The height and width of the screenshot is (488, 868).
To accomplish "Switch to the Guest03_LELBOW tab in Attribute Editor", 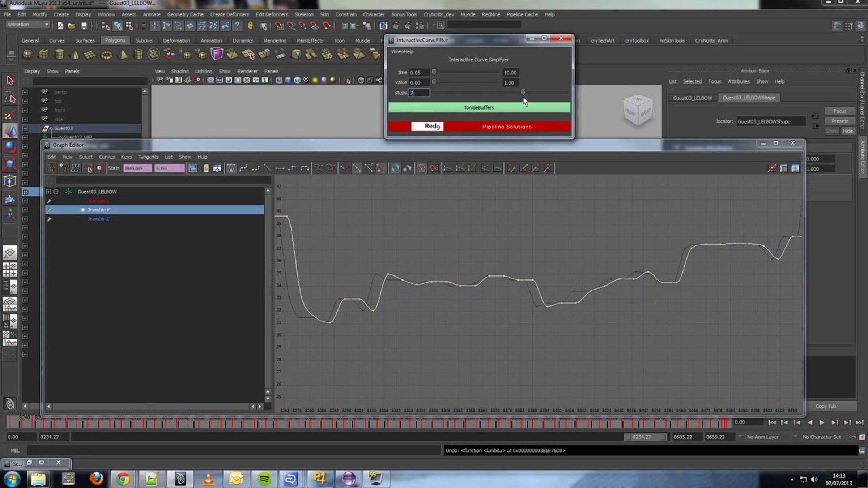I will [x=692, y=98].
